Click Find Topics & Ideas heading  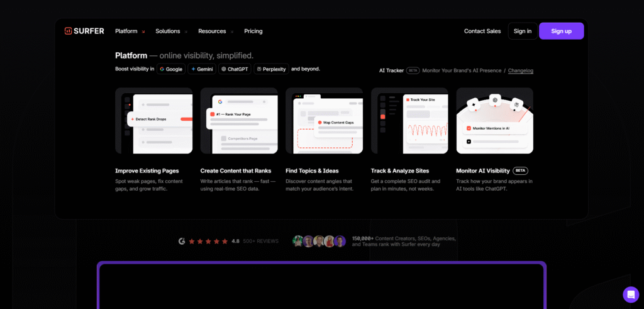click(312, 171)
